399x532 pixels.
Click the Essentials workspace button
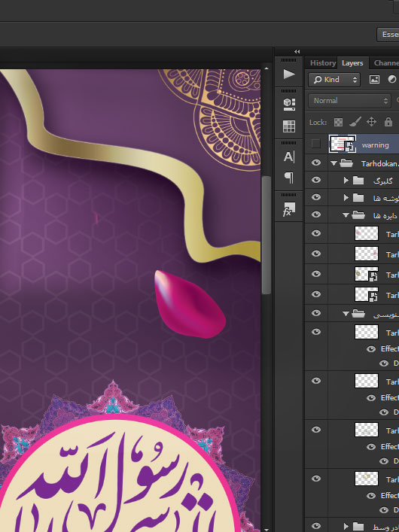[x=388, y=35]
